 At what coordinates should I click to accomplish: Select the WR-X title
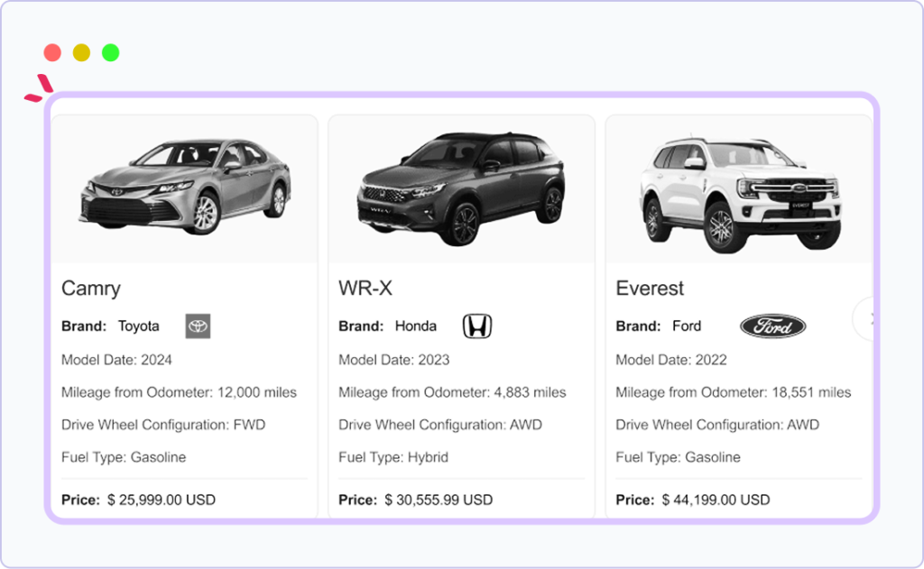[x=365, y=289]
